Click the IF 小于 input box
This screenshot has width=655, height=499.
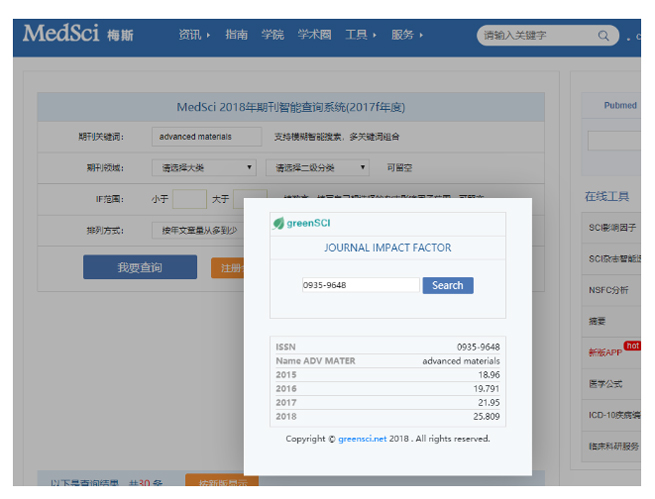coord(189,199)
